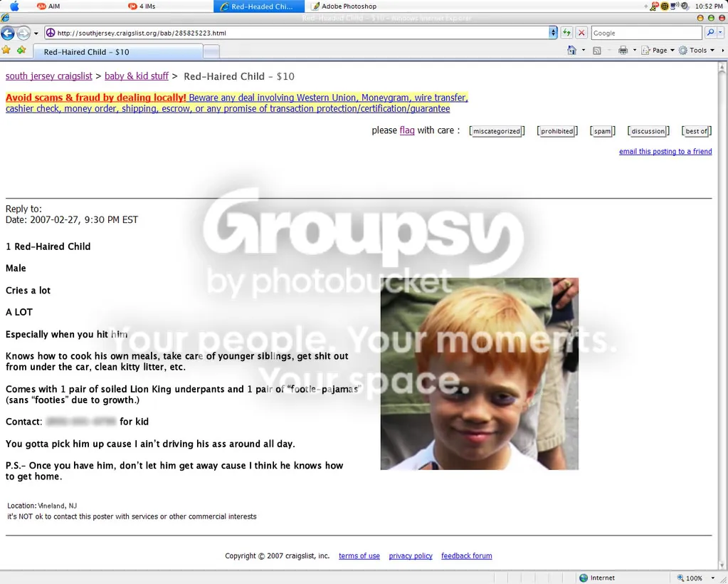728x584 pixels.
Task: Switch to the 4 IMs taskbar item
Action: point(142,6)
